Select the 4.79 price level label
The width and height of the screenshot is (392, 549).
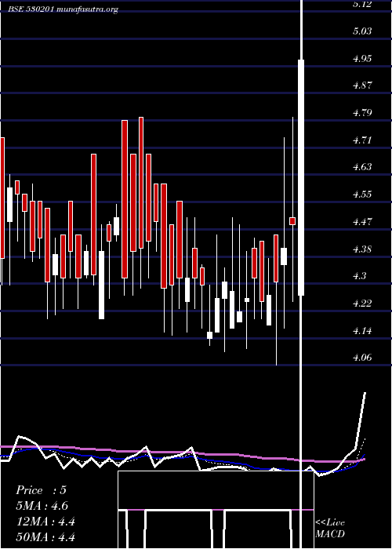(362, 112)
